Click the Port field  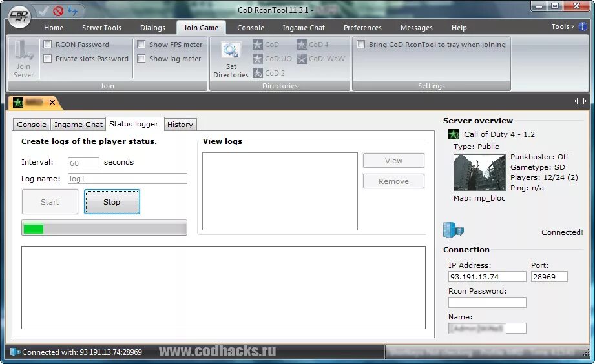point(549,277)
